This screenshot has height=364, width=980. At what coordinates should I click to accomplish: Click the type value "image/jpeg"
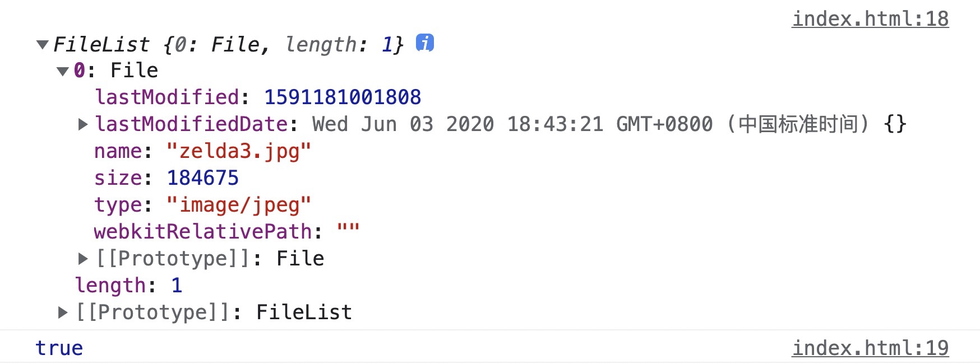pos(239,205)
